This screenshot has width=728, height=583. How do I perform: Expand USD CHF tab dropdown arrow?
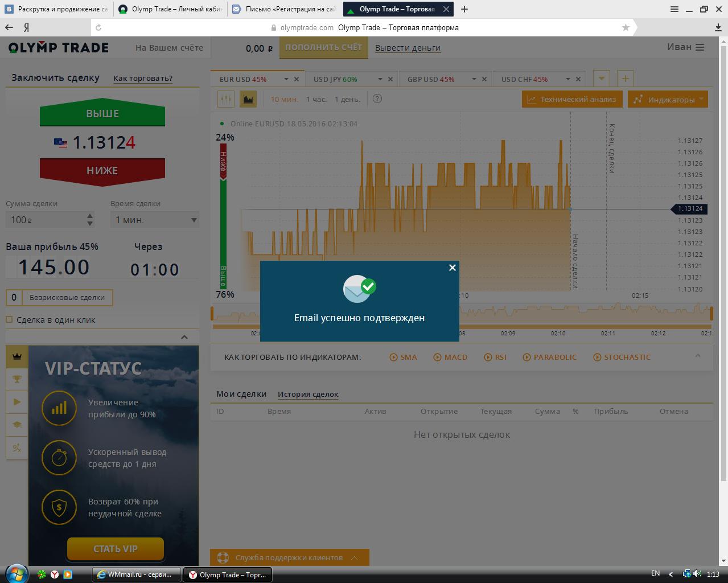pos(568,79)
